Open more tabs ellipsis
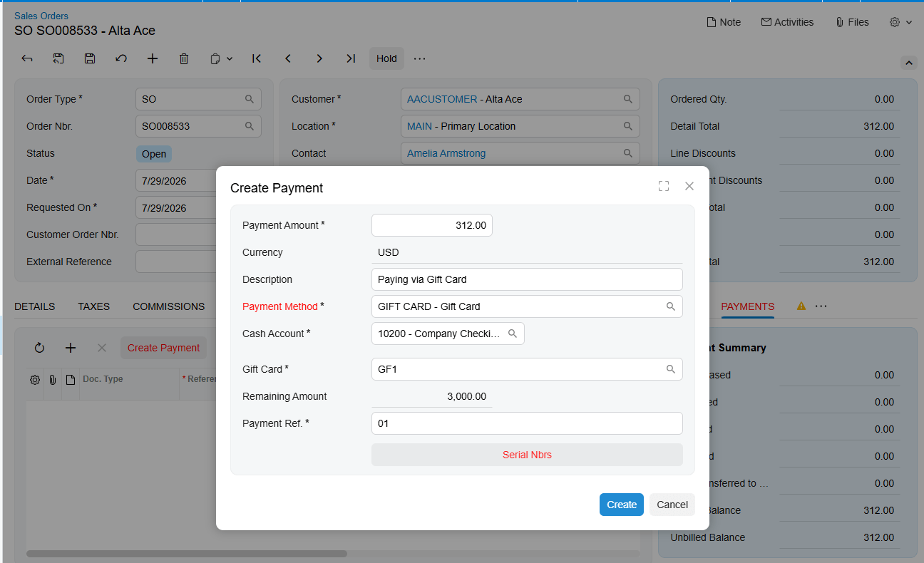The image size is (924, 563). (821, 306)
